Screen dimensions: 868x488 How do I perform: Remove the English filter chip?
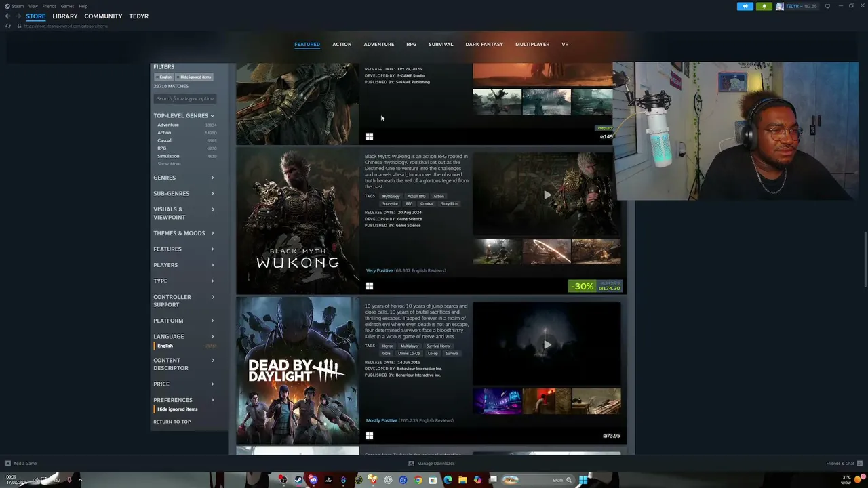[x=165, y=77]
